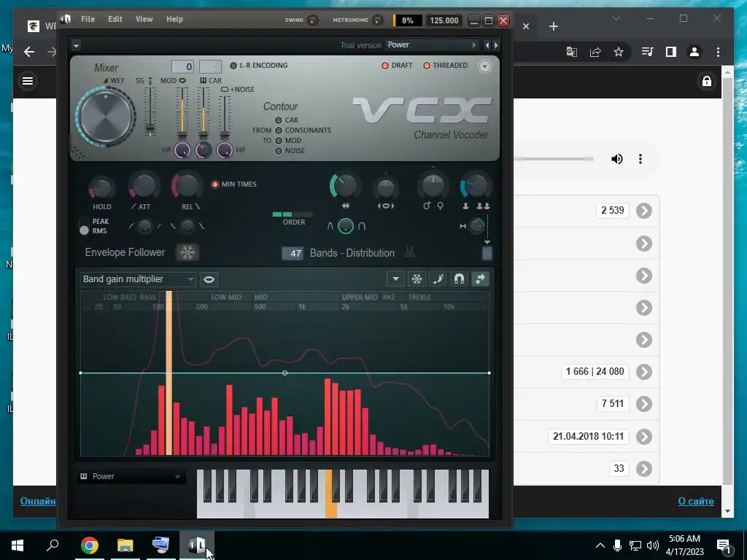Open the browser three-dot menu
This screenshot has width=747, height=560.
[718, 52]
